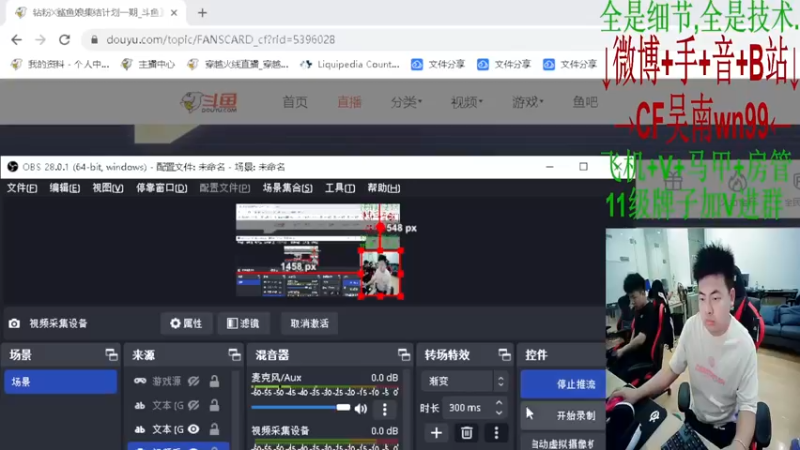Show the hidden second text source
This screenshot has height=450, width=800.
(x=193, y=406)
